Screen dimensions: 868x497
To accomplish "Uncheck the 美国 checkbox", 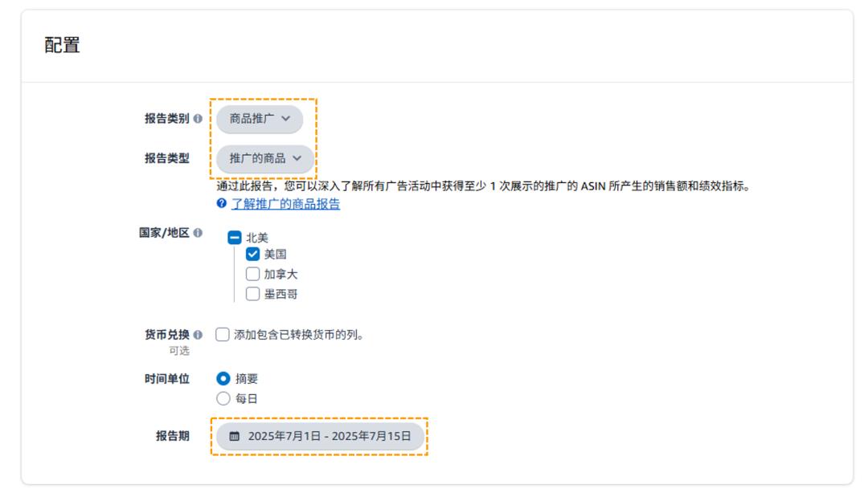I will [253, 255].
